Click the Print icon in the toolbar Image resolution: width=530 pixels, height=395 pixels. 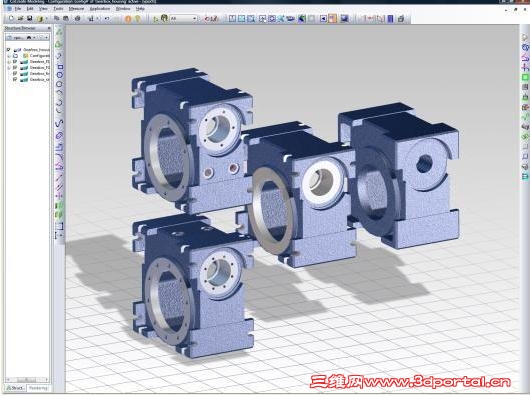(77, 19)
